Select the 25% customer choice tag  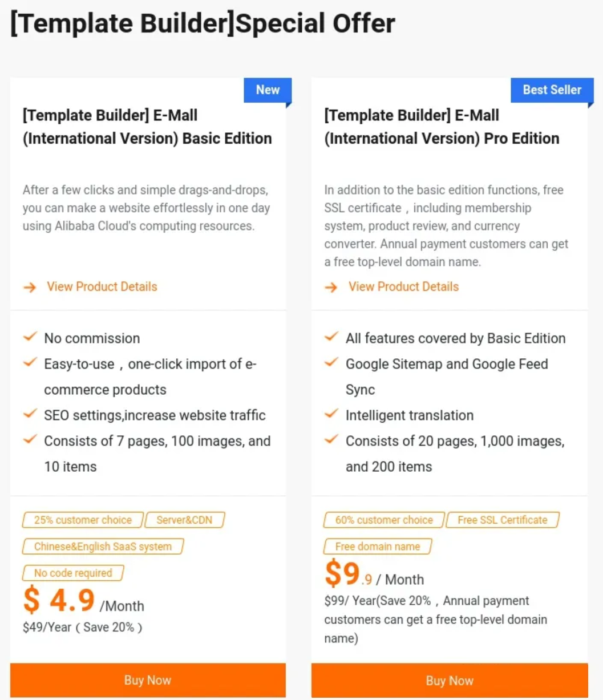pos(83,520)
